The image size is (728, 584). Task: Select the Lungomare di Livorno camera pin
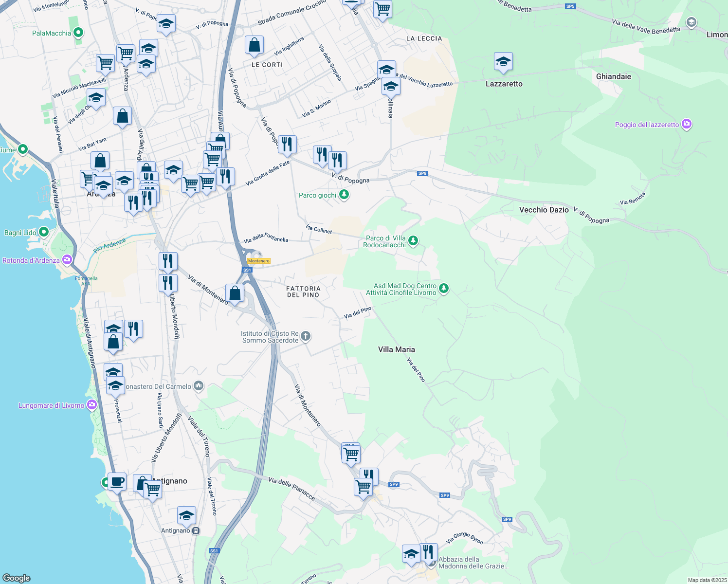pyautogui.click(x=92, y=405)
